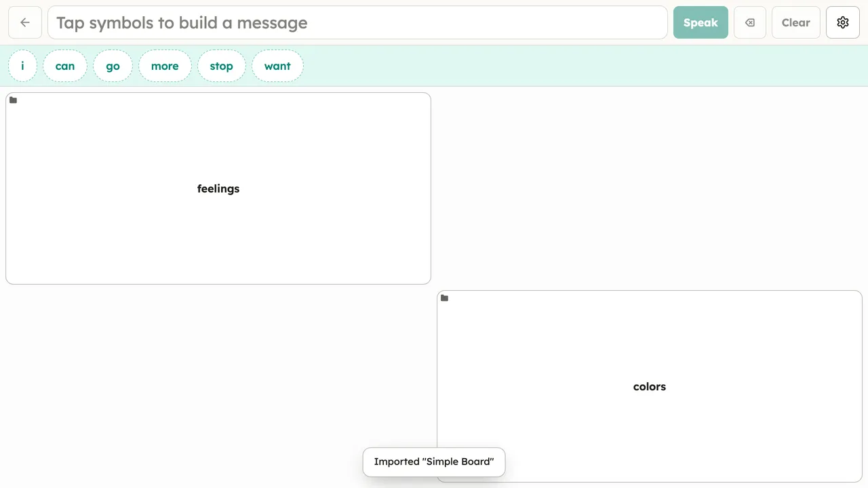This screenshot has height=488, width=868.
Task: Open the feelings folder tile
Action: tap(218, 188)
